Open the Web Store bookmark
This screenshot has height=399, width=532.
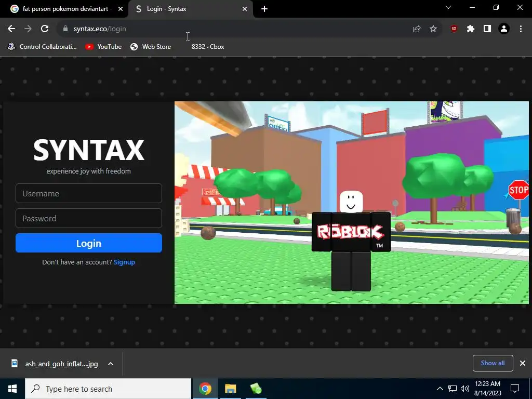pos(151,46)
